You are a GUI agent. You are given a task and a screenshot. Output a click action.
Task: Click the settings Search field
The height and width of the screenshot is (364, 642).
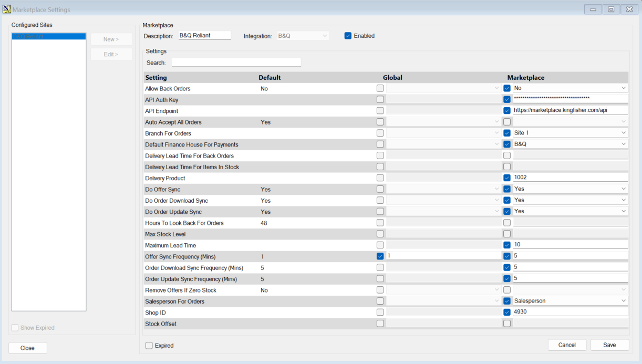point(236,63)
